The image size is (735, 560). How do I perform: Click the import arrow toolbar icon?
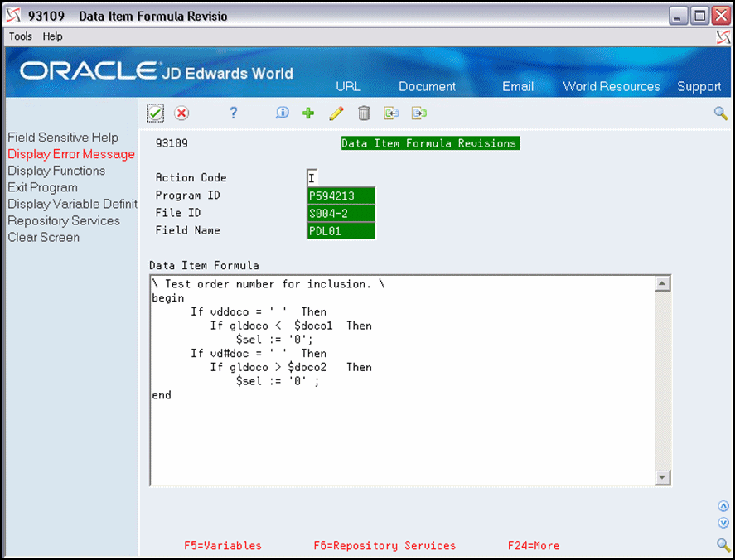point(391,113)
